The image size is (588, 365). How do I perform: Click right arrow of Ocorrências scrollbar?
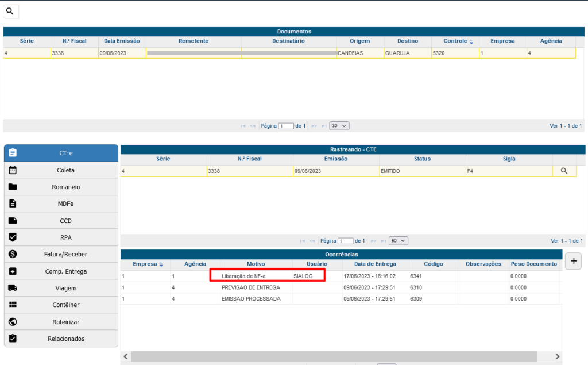(557, 357)
